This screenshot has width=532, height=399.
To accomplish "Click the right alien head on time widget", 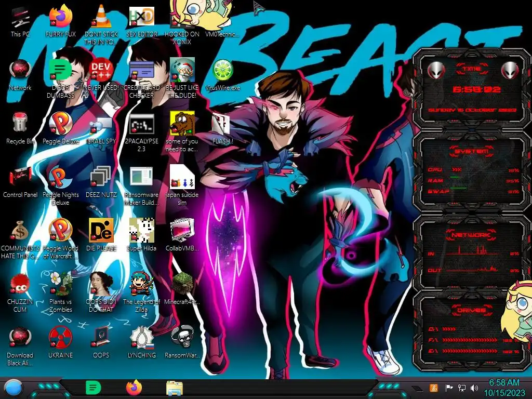I will pyautogui.click(x=510, y=70).
